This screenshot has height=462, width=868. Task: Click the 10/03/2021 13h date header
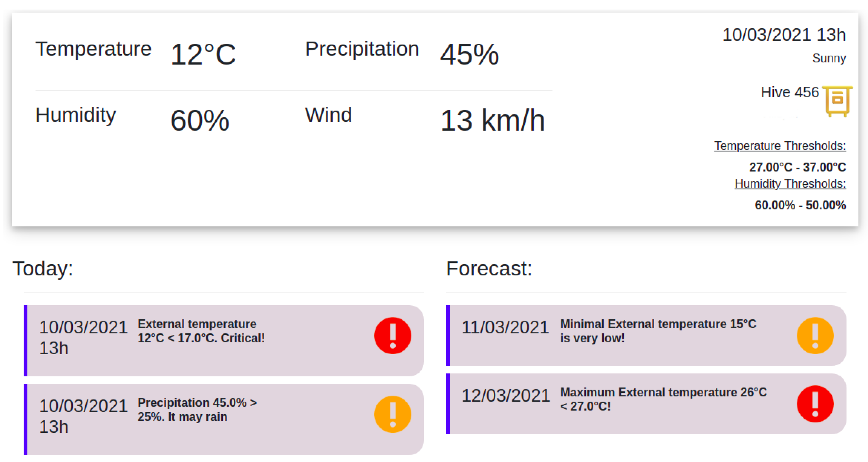tap(784, 35)
